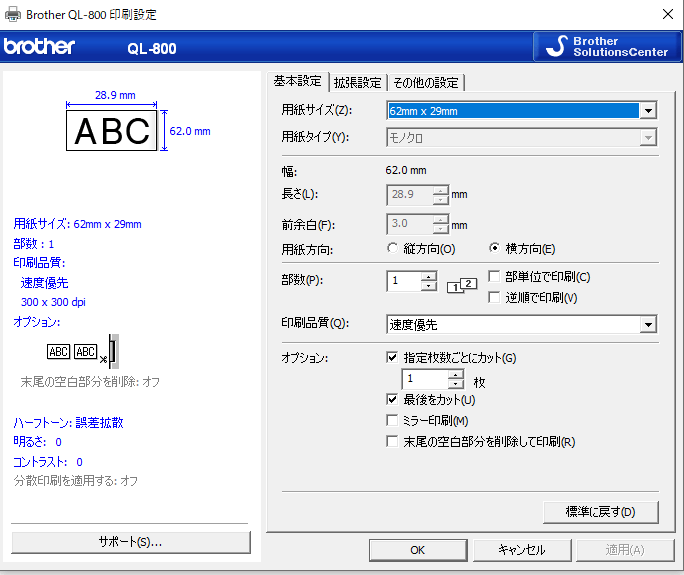Toggle 指定枚数ごとにカット checkbox
The width and height of the screenshot is (684, 575).
pyautogui.click(x=392, y=357)
